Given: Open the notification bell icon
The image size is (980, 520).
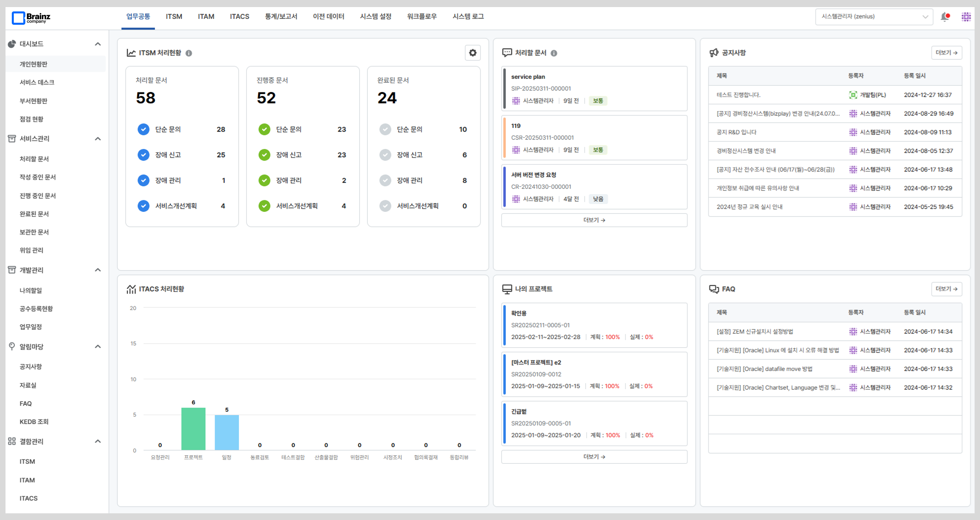Looking at the screenshot, I should click(x=945, y=17).
